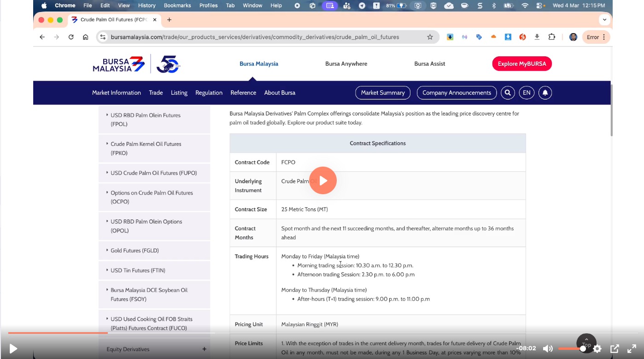This screenshot has width=644, height=359.
Task: Open the History menu
Action: [147, 6]
